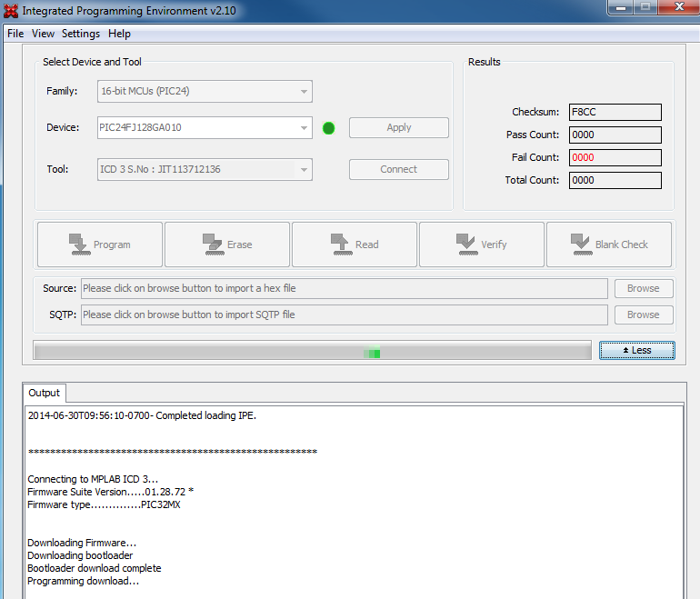Open the View menu

click(43, 34)
